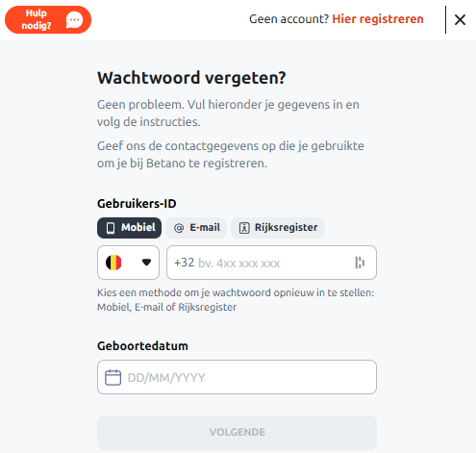Open the chat bubble help icon
The width and height of the screenshot is (476, 453).
click(x=74, y=20)
